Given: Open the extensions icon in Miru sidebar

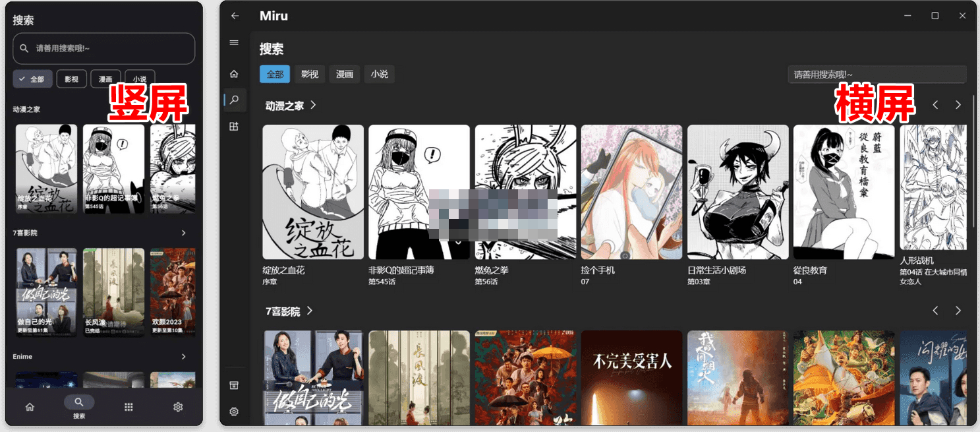Looking at the screenshot, I should (x=234, y=126).
